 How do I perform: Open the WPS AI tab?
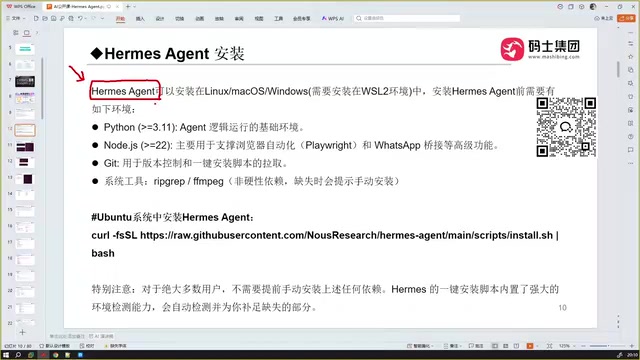pos(333,18)
